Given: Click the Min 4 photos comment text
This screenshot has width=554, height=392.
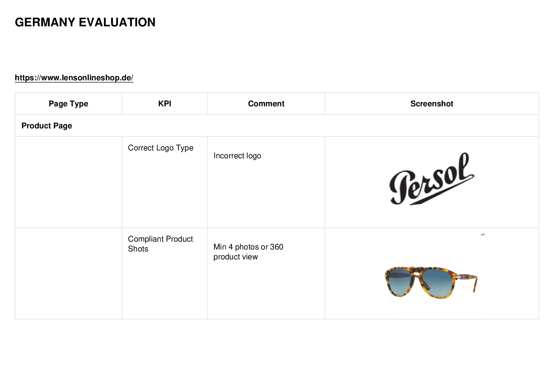Looking at the screenshot, I should click(x=248, y=252).
